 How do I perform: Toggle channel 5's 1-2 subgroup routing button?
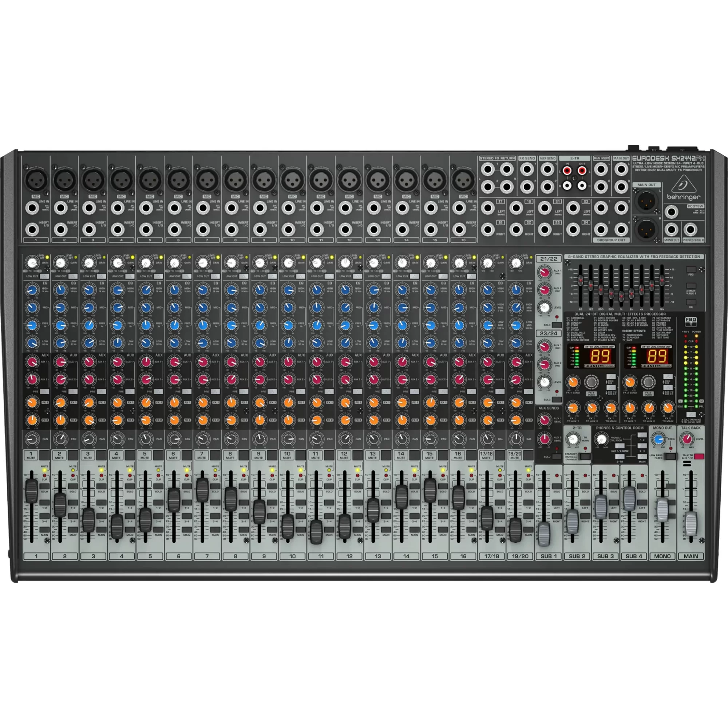click(x=158, y=503)
